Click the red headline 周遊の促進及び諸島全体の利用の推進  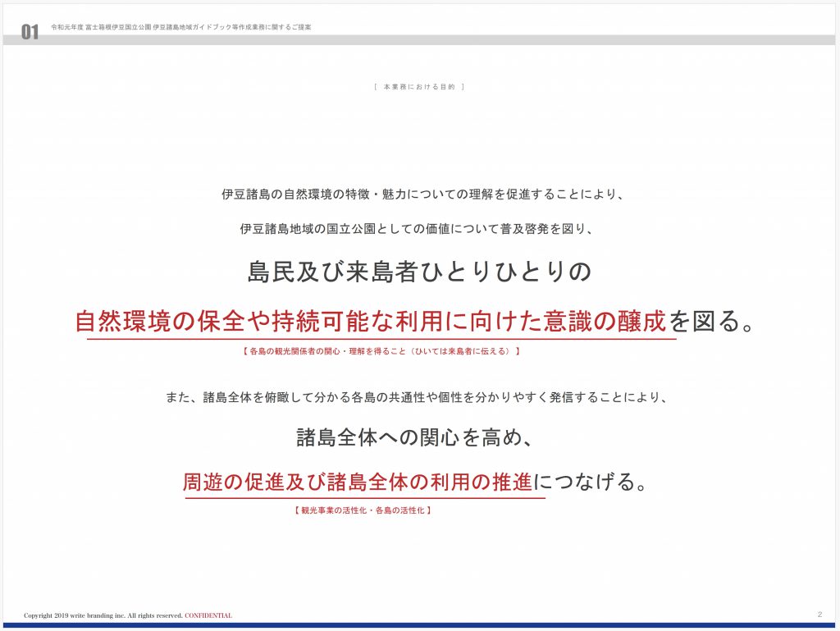(358, 482)
